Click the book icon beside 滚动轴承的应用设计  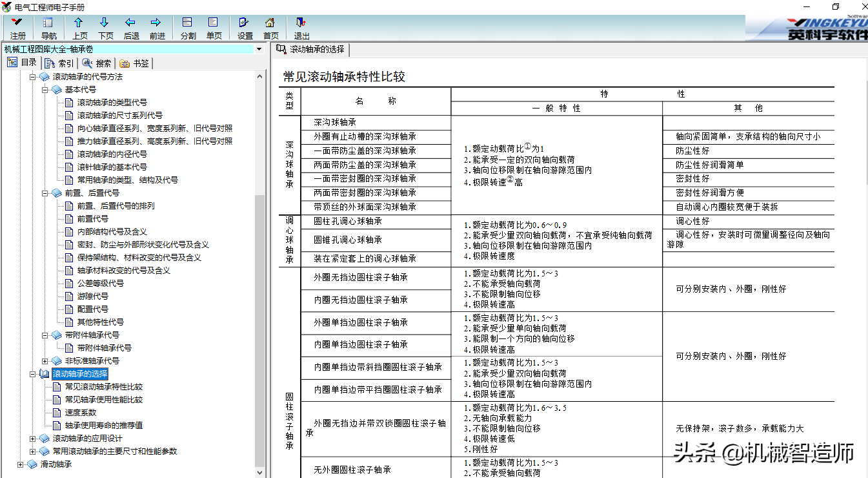[45, 439]
